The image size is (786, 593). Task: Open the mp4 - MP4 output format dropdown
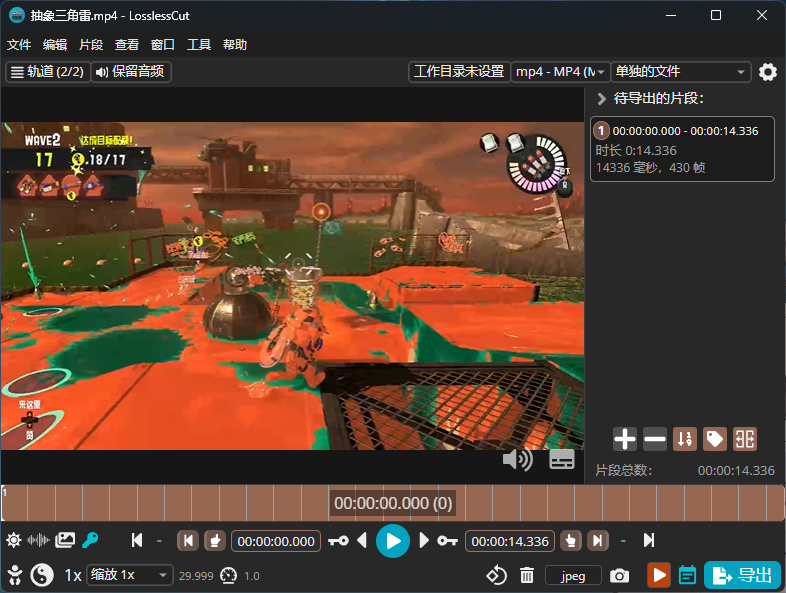[x=560, y=72]
